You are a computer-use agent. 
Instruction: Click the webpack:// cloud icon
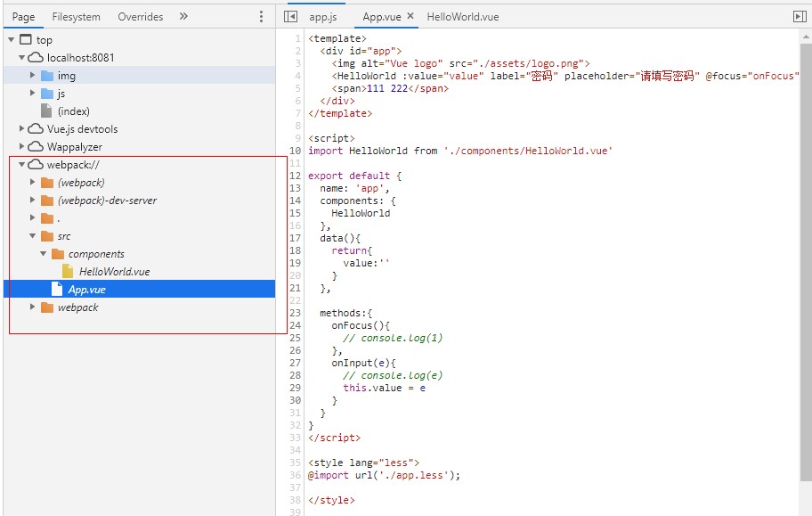tap(36, 164)
